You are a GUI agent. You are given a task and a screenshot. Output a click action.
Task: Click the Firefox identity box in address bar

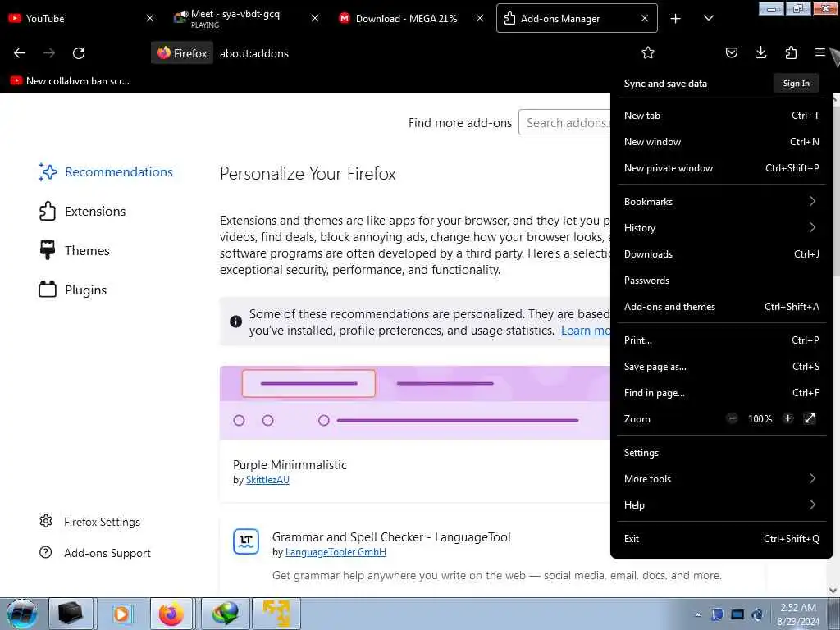pos(182,53)
